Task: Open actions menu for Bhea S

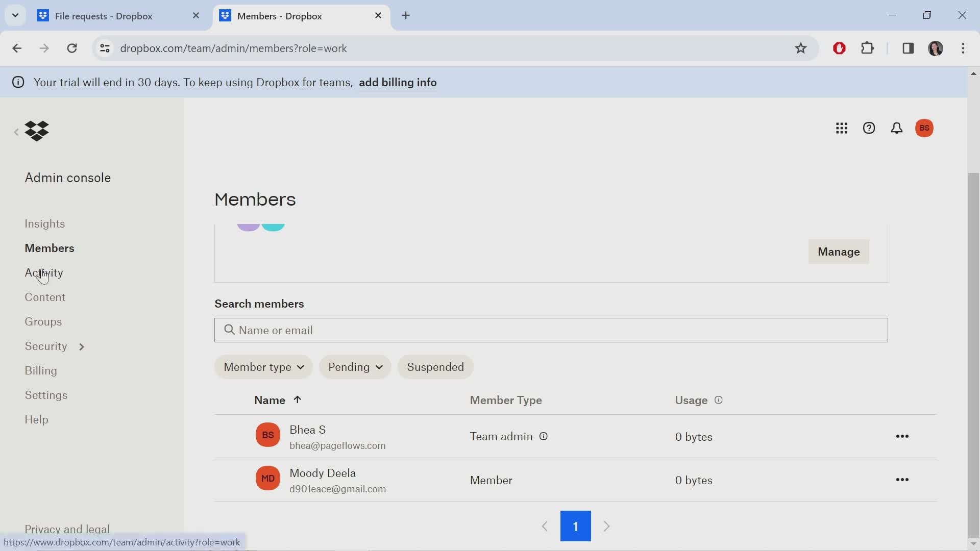Action: 902,437
